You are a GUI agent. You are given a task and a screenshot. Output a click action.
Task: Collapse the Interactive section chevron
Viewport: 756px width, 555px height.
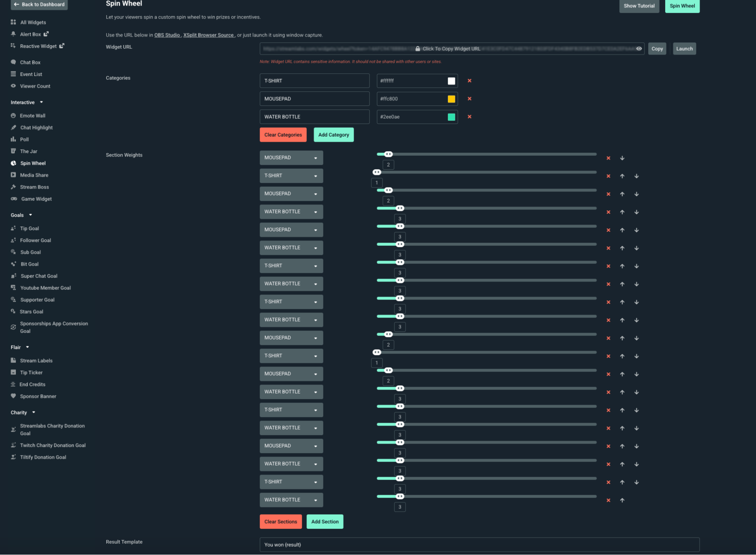[42, 102]
